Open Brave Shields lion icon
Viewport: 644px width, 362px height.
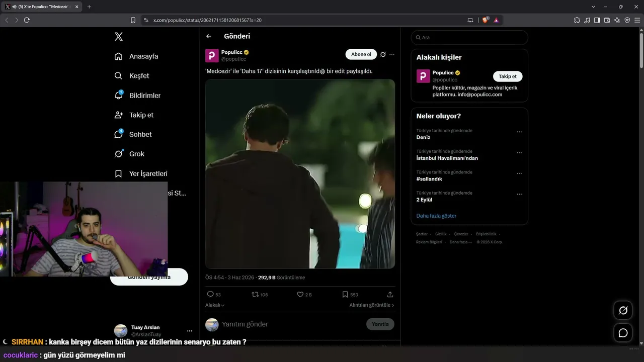[485, 20]
